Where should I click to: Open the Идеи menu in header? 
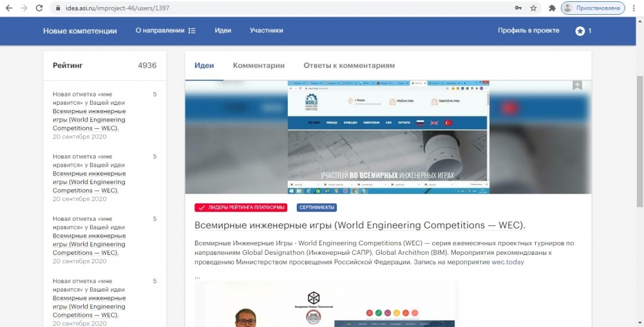tap(223, 30)
